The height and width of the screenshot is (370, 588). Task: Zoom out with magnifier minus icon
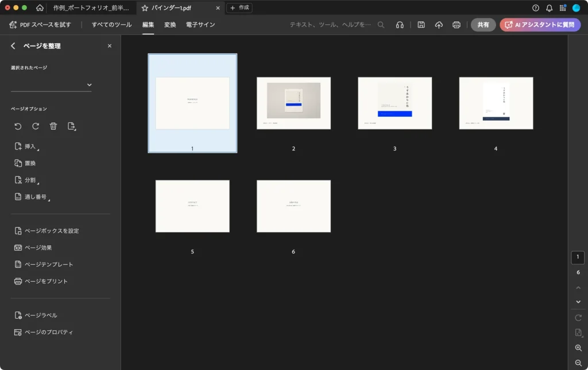(578, 363)
